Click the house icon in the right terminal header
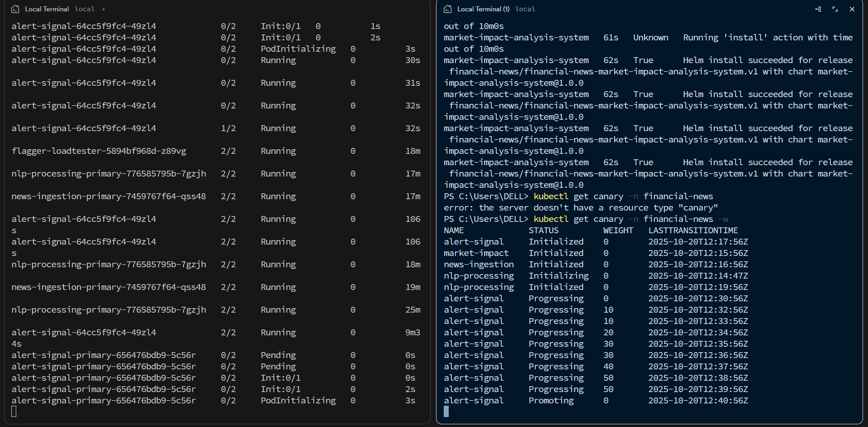The width and height of the screenshot is (868, 427). (447, 9)
